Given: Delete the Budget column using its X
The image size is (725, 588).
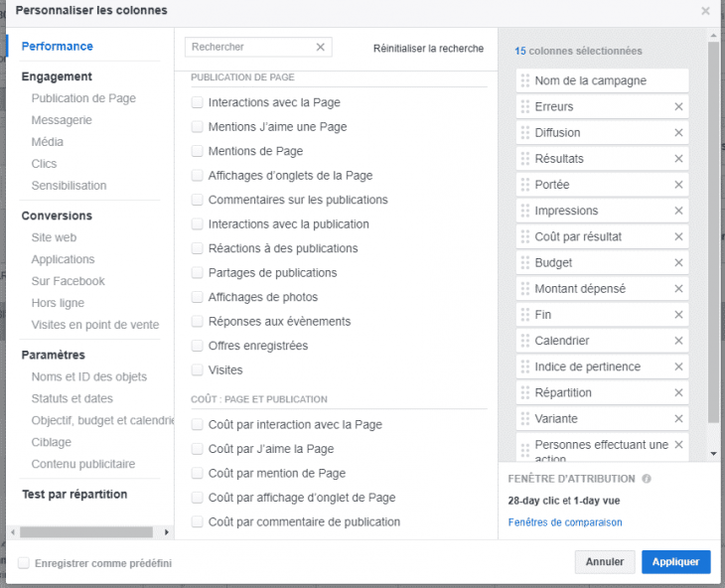Looking at the screenshot, I should tap(679, 263).
